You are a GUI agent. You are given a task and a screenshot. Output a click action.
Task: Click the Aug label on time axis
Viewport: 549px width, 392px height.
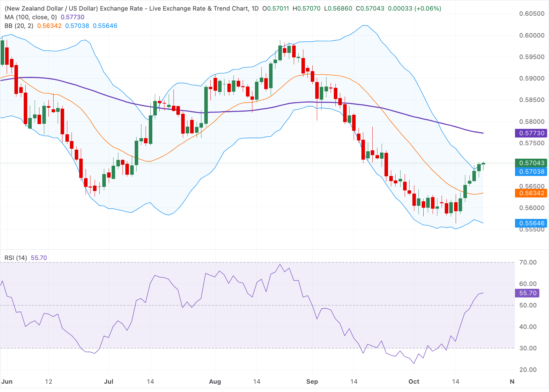(x=215, y=381)
